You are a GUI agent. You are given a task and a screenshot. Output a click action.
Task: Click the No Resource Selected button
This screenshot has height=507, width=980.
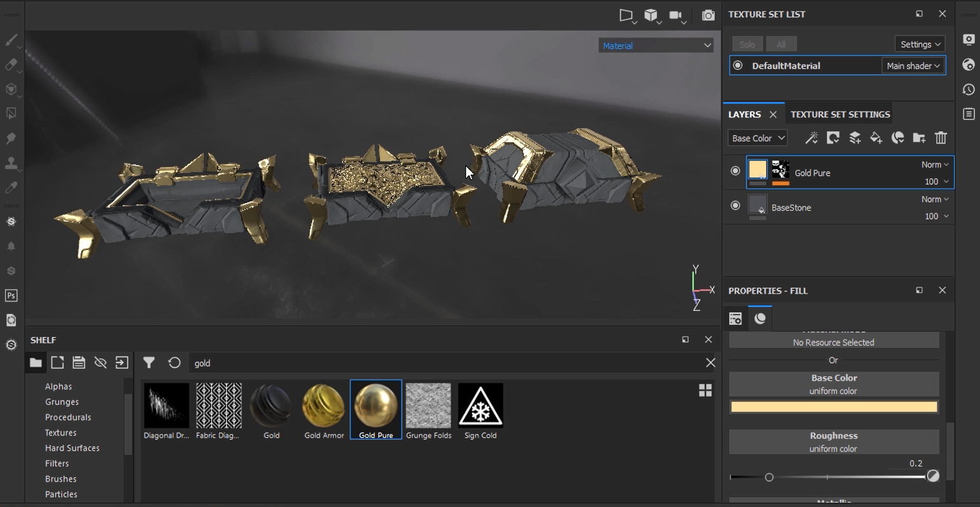(x=834, y=342)
